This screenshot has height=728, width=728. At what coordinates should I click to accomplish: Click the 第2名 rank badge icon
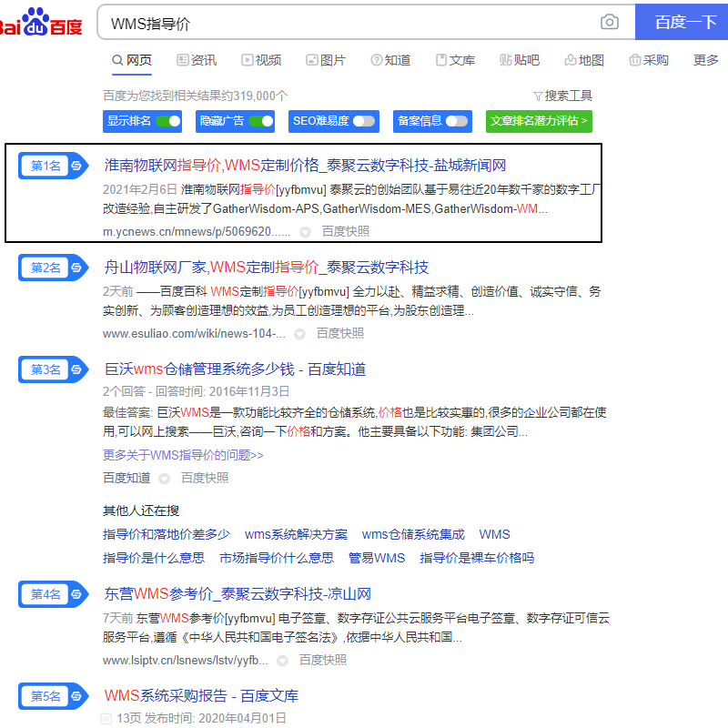(x=54, y=268)
